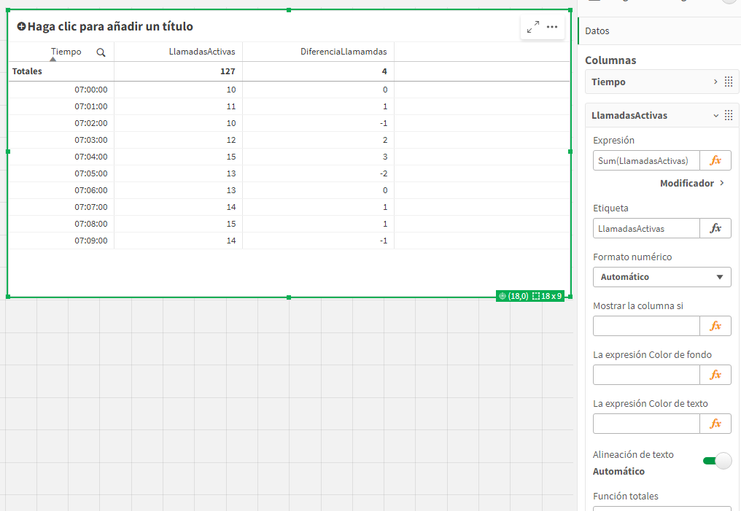The image size is (741, 511).
Task: Open fullscreen expand icon on table
Action: [533, 27]
